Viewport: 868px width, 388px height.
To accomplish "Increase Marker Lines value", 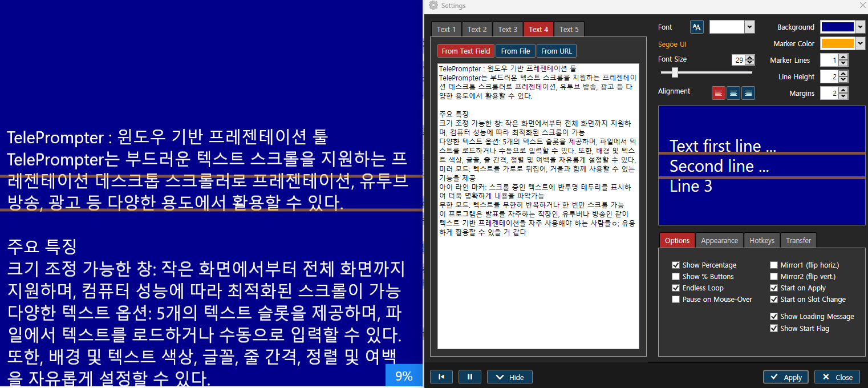I will 844,57.
